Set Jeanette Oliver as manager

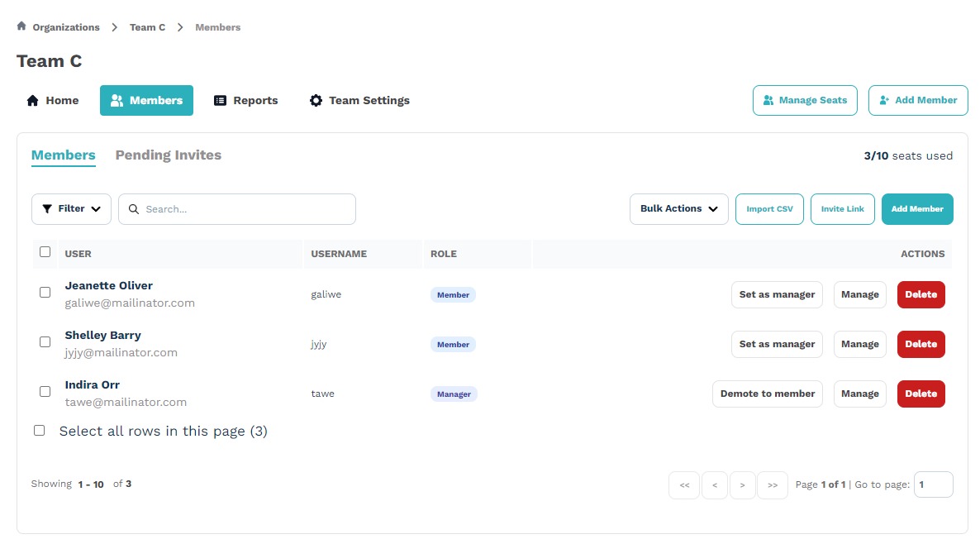[x=777, y=294]
